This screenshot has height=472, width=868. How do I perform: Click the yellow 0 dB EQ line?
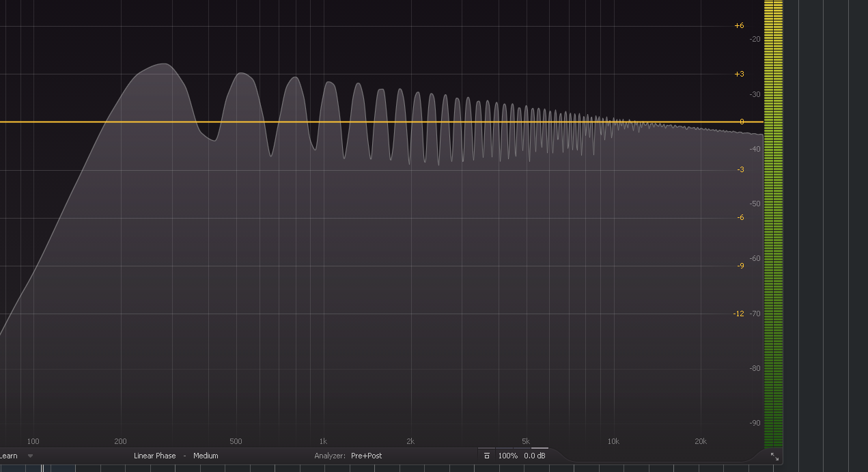click(381, 122)
